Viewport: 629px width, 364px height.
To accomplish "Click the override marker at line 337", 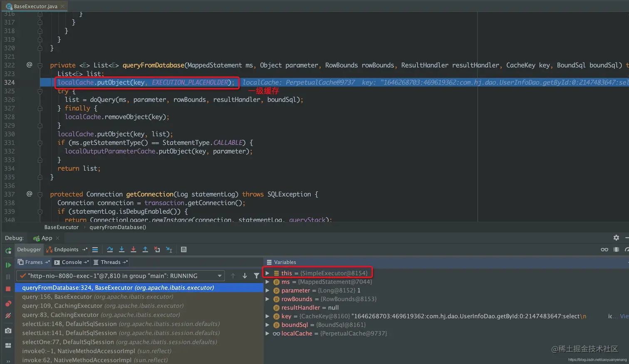I will coord(29,194).
